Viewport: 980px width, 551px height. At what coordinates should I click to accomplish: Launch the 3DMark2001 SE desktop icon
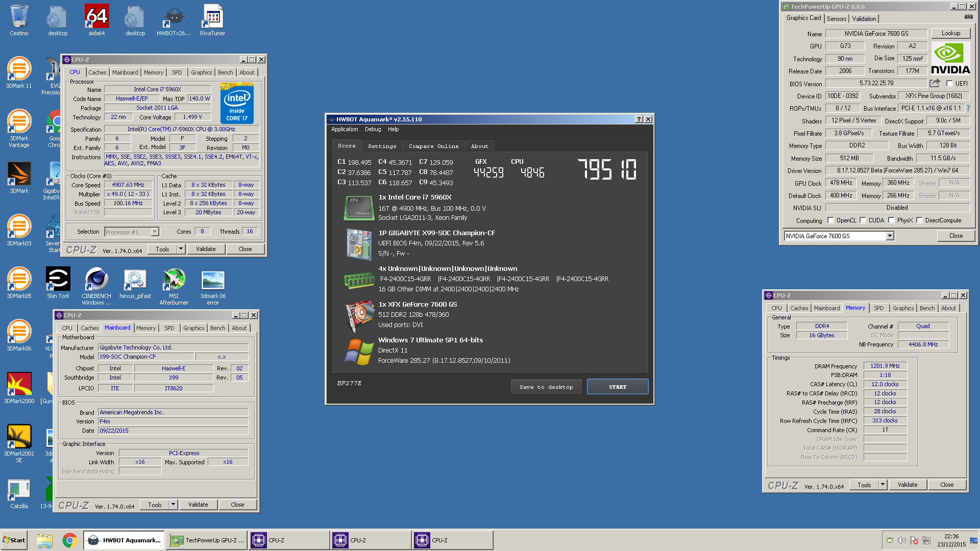pyautogui.click(x=19, y=444)
